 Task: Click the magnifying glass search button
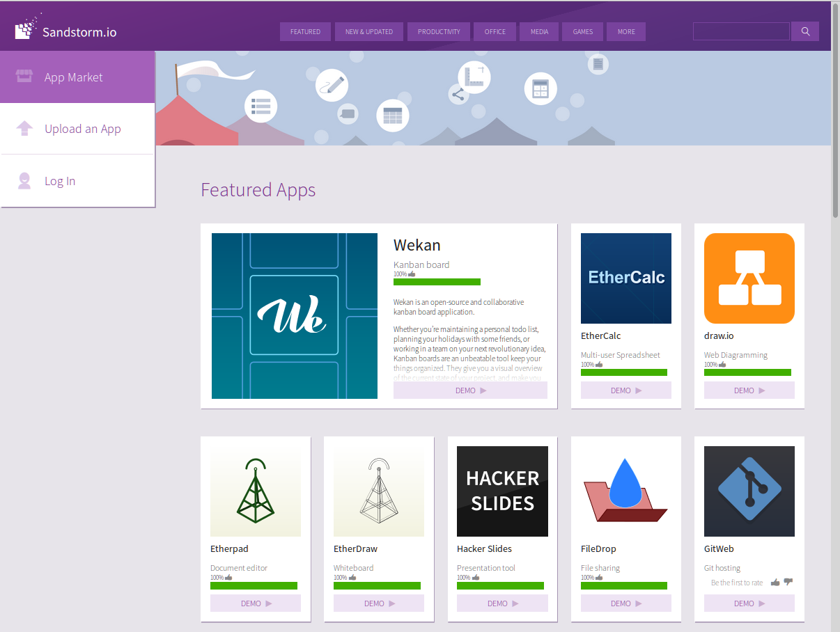tap(805, 31)
